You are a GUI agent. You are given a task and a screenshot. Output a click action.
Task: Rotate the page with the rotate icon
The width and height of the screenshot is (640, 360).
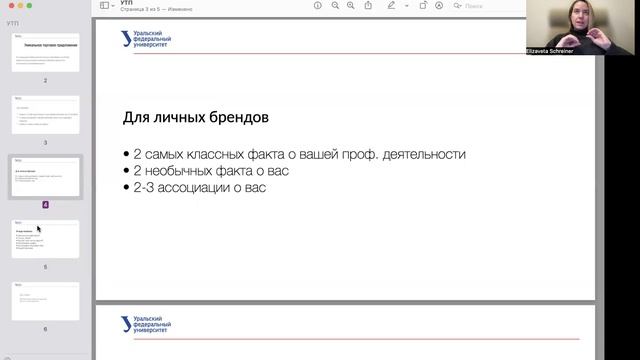click(x=423, y=5)
